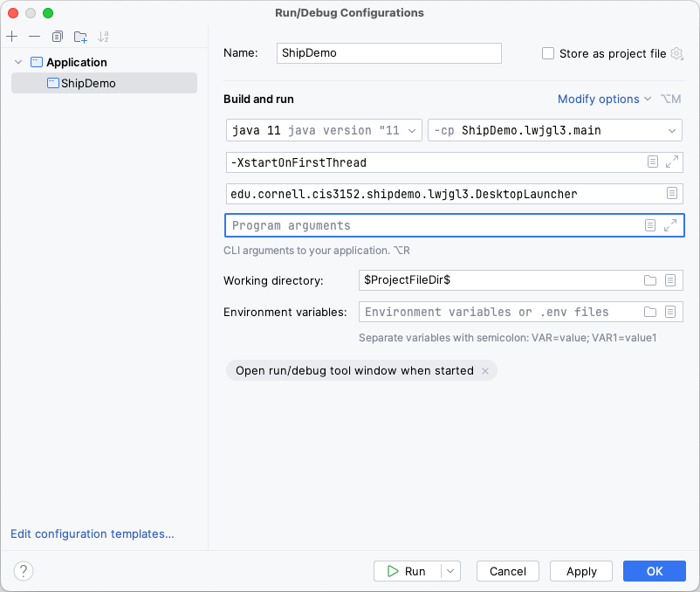This screenshot has height=592, width=700.
Task: Open the Run button dropdown arrow
Action: tap(450, 571)
